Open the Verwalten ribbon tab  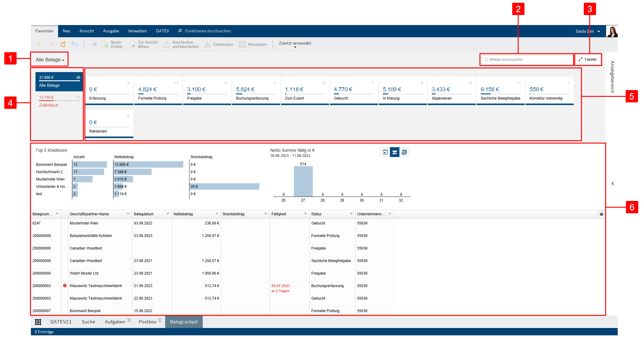(137, 31)
